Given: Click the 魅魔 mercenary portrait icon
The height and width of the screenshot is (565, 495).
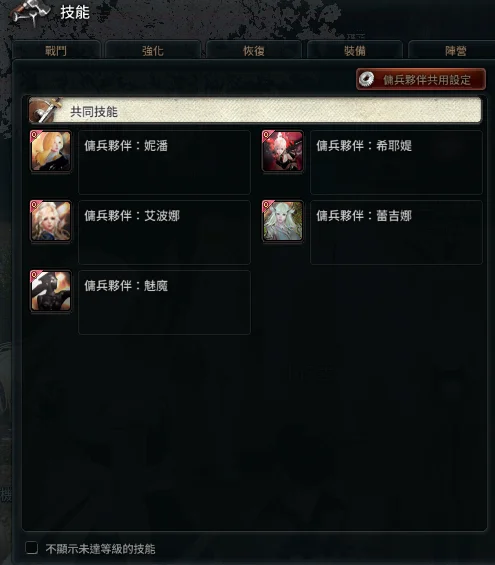Looking at the screenshot, I should coord(50,290).
